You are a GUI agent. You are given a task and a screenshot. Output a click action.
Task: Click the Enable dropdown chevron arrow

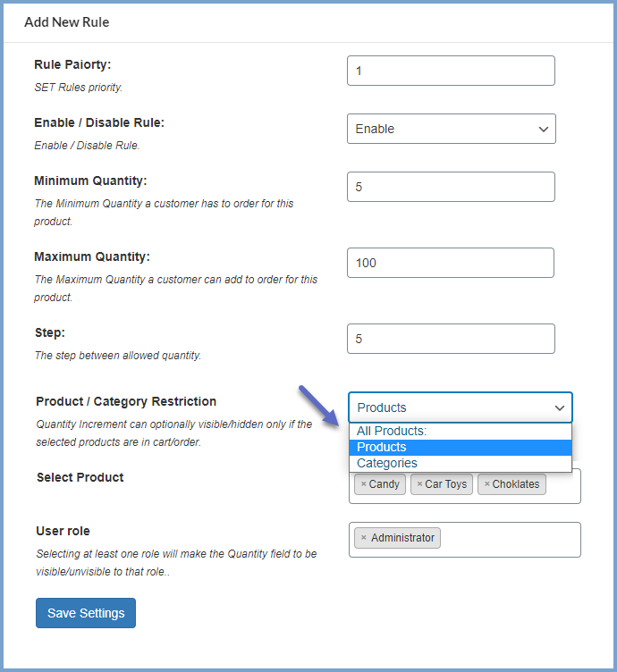pyautogui.click(x=543, y=130)
